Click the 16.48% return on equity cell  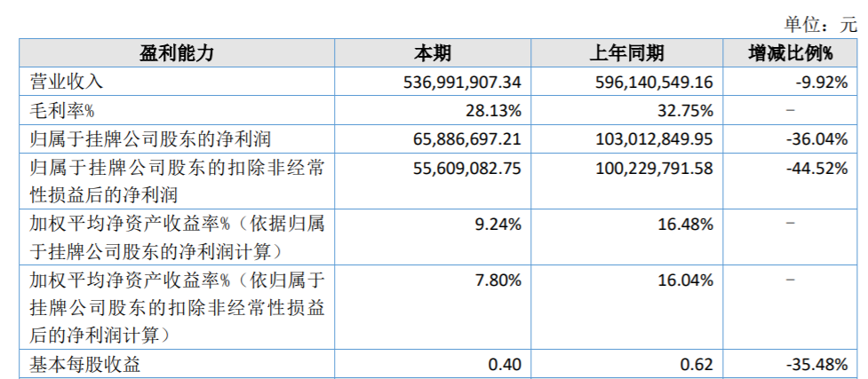685,224
